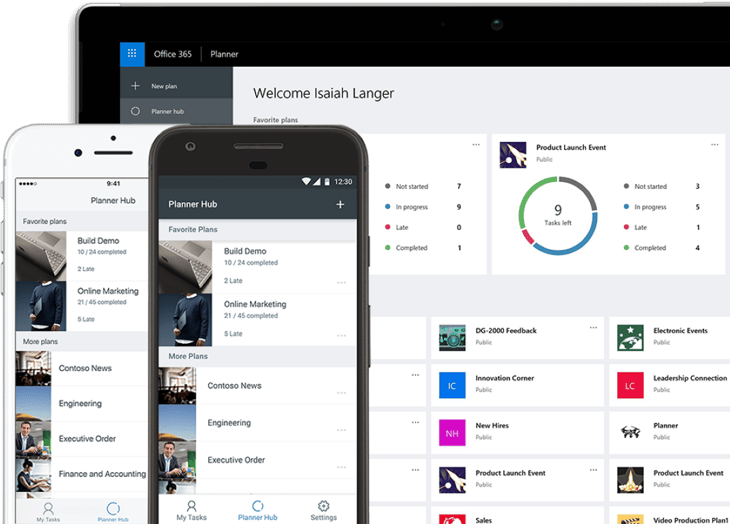
Task: Click Completed count 4 row
Action: [662, 248]
